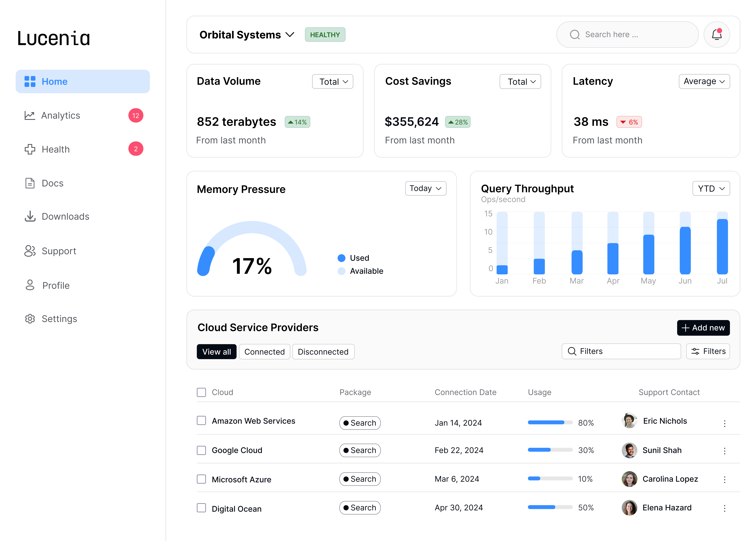Switch to the Connected tab

(264, 352)
